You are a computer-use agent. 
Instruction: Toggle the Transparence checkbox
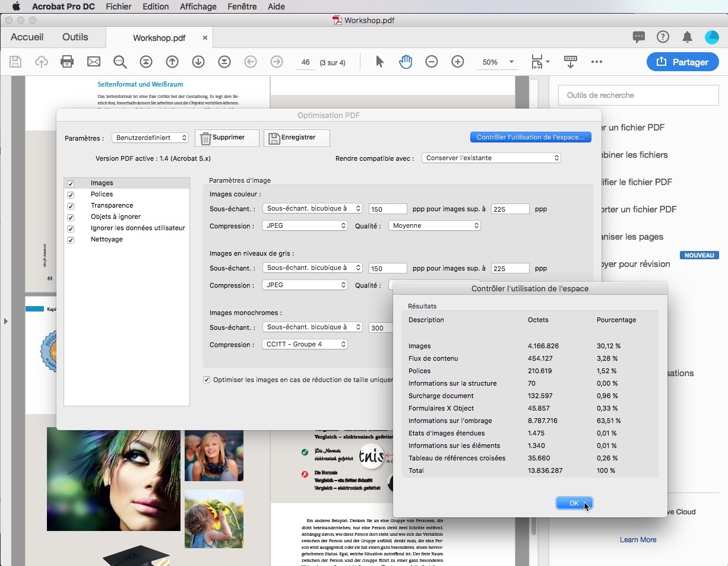[71, 206]
